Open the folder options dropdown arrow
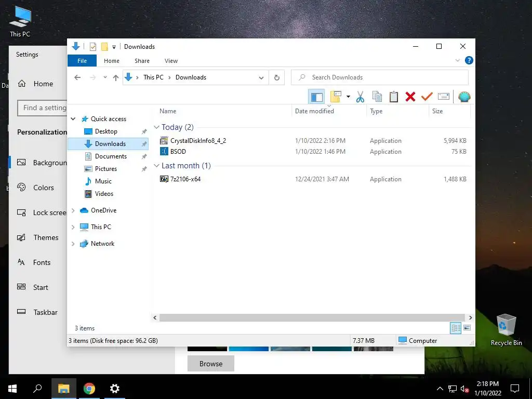 [348, 97]
